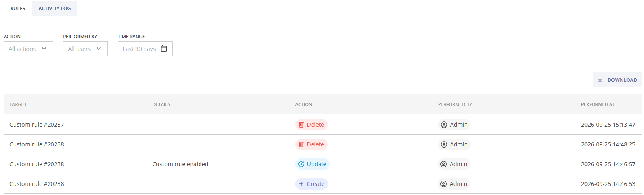Select the Activity Log tab

[x=55, y=8]
